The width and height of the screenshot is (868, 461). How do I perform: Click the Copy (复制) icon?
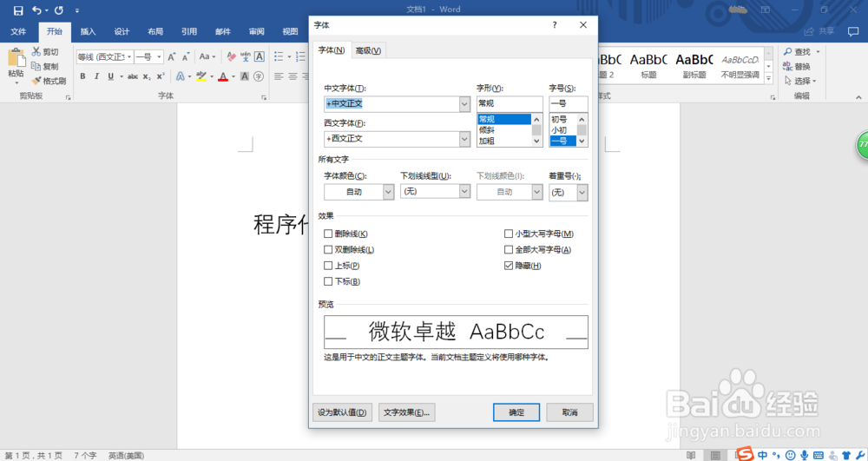coord(36,66)
